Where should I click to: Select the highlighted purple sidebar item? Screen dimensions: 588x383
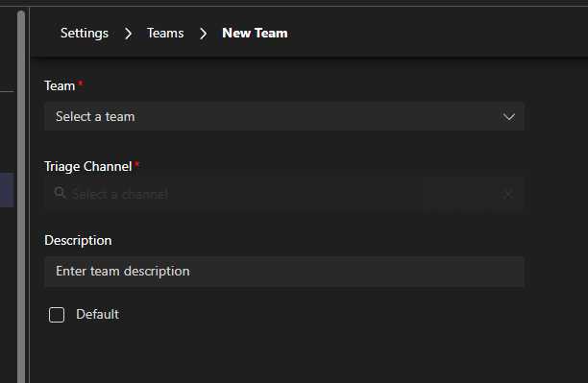click(x=7, y=190)
